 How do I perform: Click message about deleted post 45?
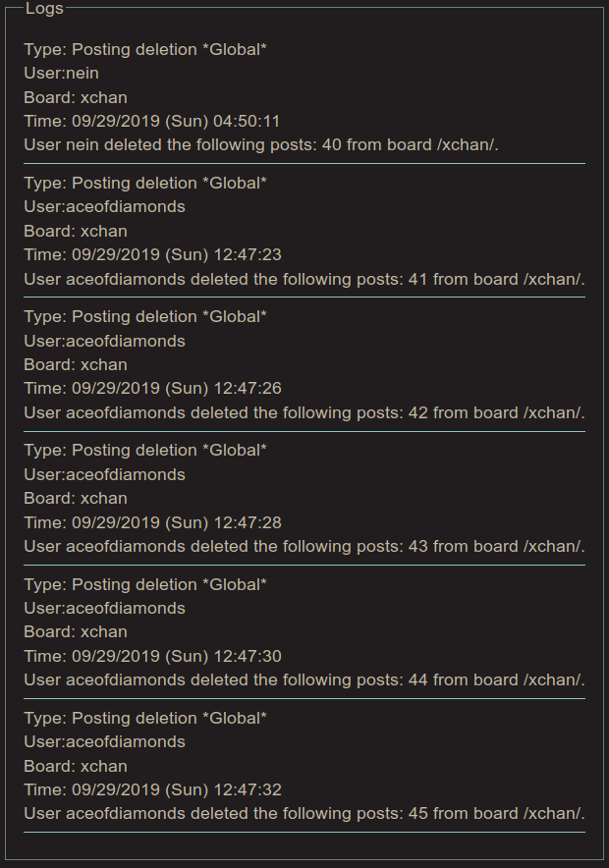pyautogui.click(x=304, y=813)
